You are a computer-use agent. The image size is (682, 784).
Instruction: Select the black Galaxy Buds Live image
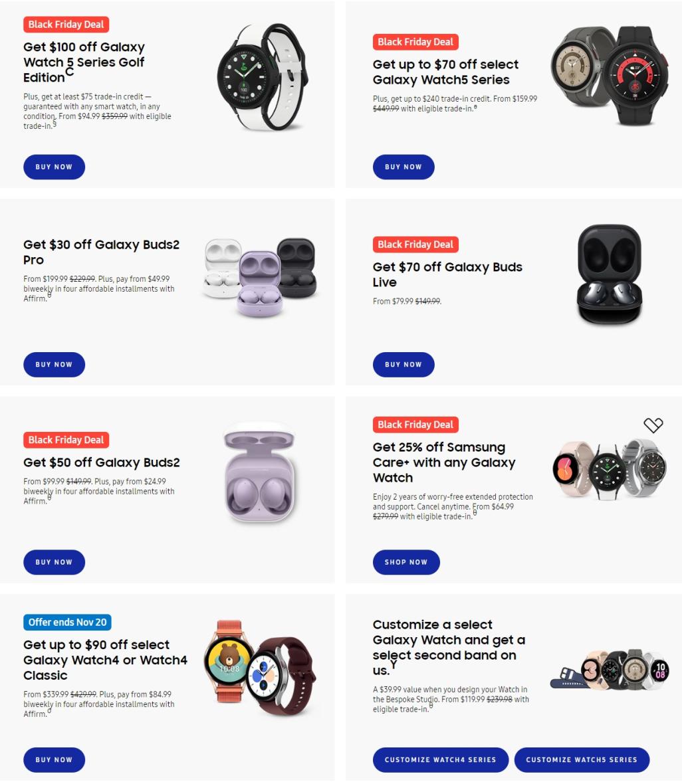point(609,274)
